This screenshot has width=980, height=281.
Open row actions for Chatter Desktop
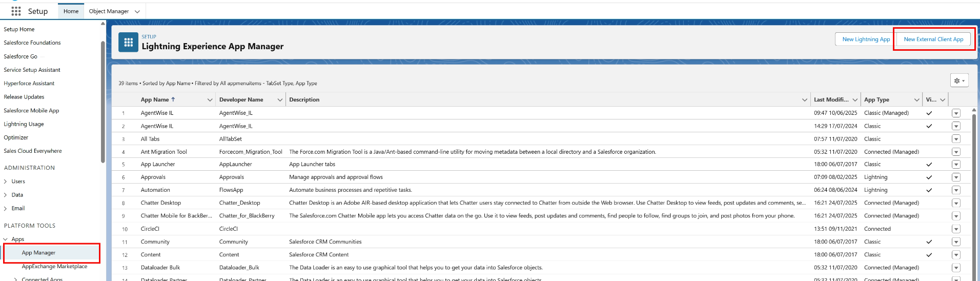[956, 203]
